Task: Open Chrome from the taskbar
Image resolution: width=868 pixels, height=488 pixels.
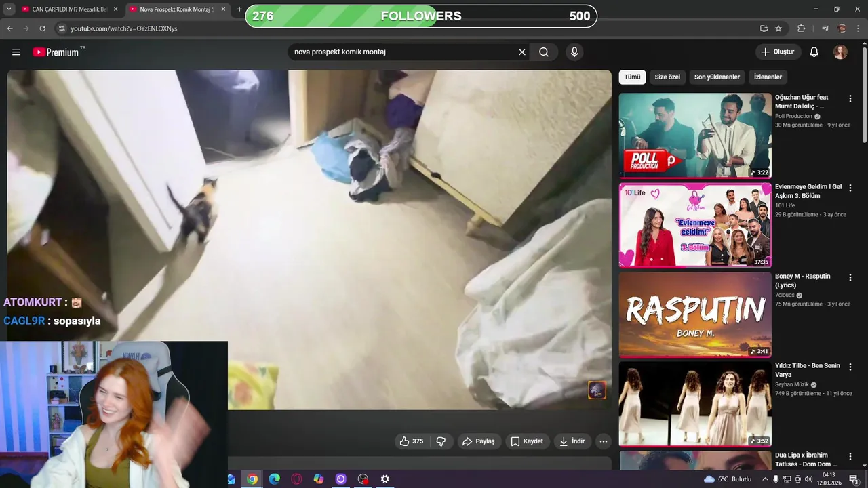Action: pyautogui.click(x=252, y=479)
